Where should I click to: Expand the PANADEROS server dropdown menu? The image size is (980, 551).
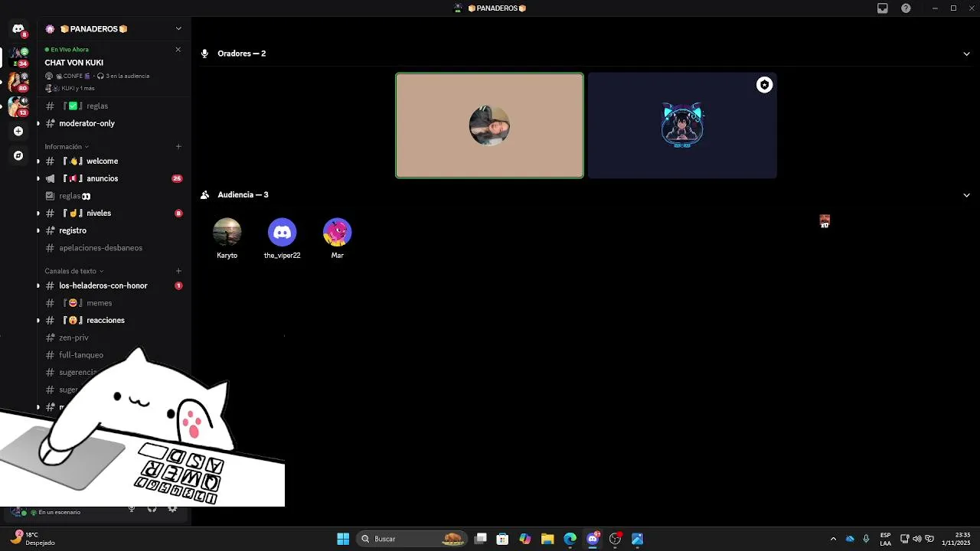[x=178, y=29]
